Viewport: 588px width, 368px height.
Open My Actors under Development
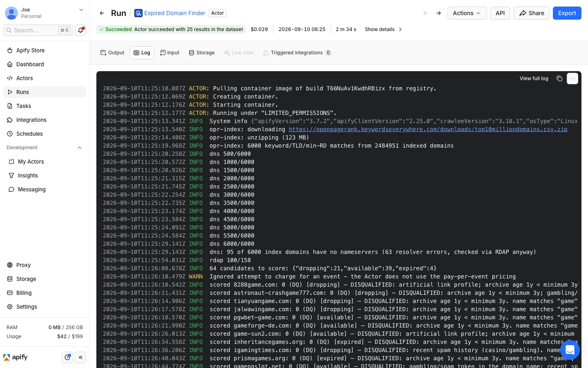[x=45, y=162]
